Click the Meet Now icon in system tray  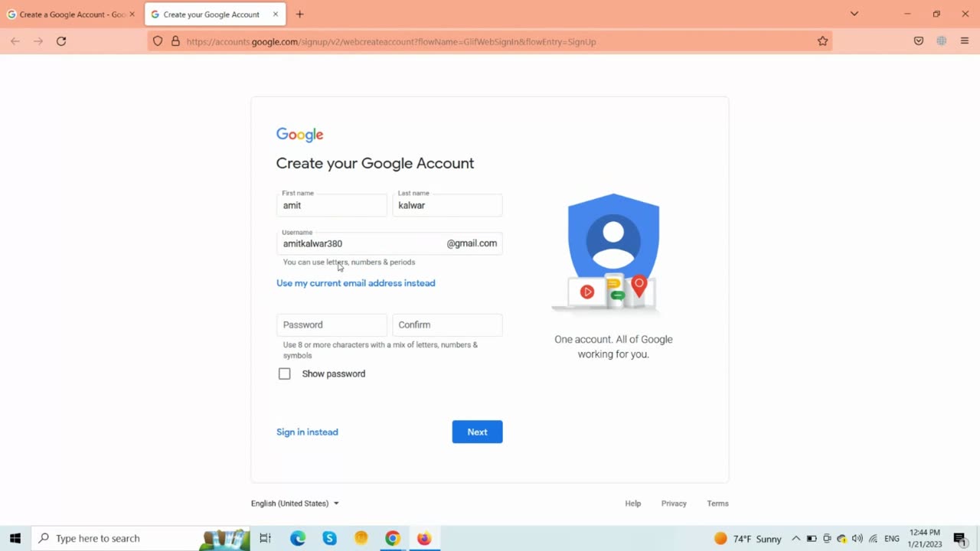[827, 539]
